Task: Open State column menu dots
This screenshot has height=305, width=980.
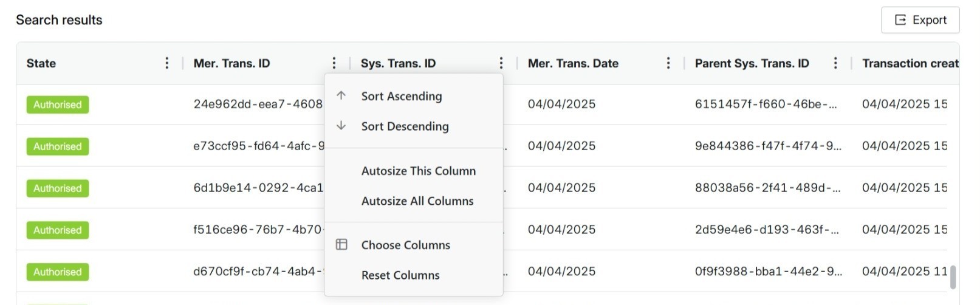Action: (167, 63)
